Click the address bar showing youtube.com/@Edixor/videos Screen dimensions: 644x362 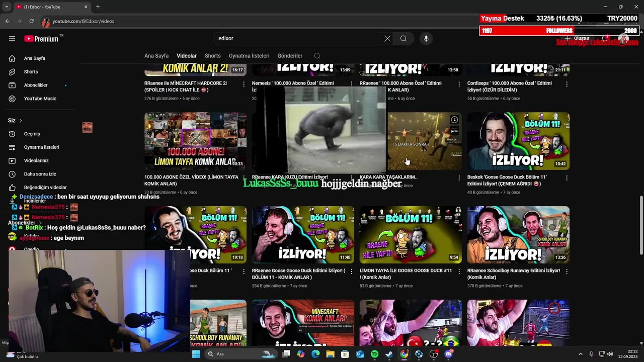point(83,21)
